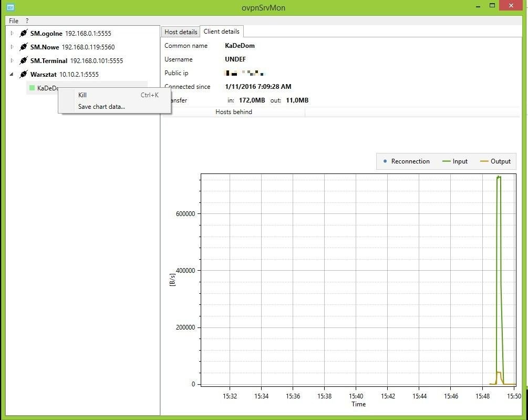Viewport: 528px width, 420px height.
Task: Select the SM.ogolne 192.168.0.1:5555 host
Action: (x=71, y=33)
